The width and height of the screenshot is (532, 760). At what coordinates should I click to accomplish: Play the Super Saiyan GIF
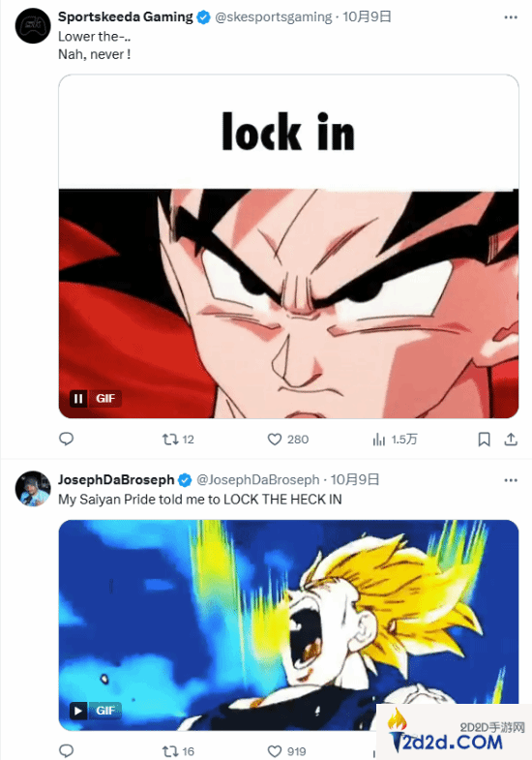tap(78, 711)
